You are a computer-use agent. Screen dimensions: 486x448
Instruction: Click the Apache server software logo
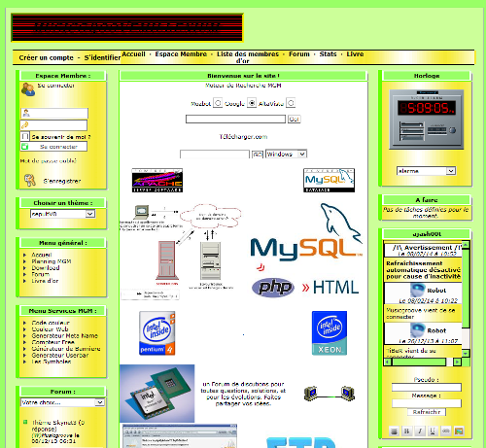[157, 180]
